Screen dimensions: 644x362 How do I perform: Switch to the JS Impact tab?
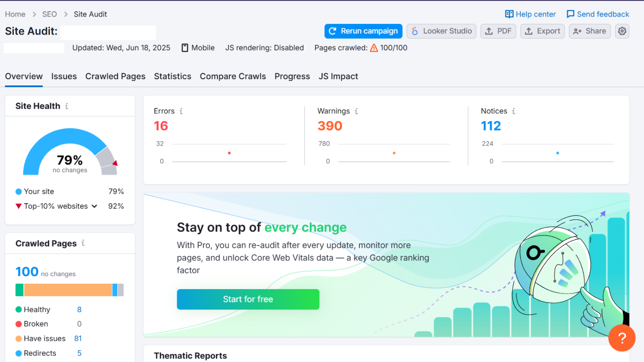[338, 76]
